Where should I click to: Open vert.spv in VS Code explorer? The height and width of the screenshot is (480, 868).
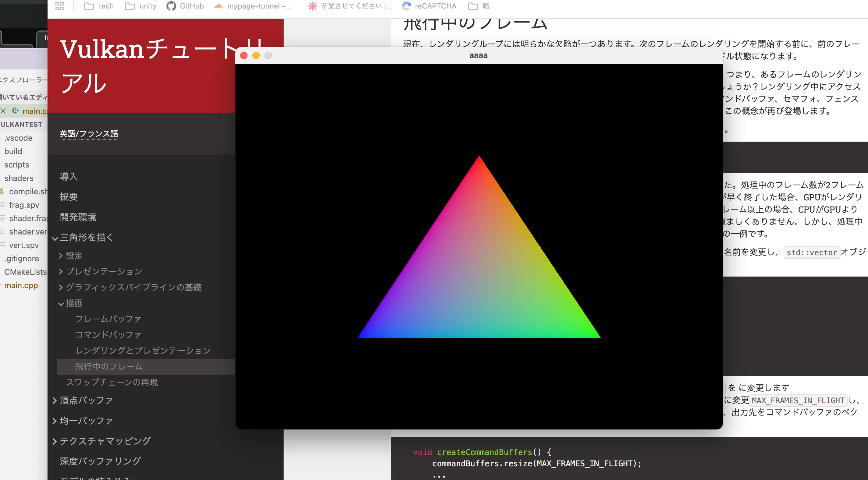coord(23,245)
